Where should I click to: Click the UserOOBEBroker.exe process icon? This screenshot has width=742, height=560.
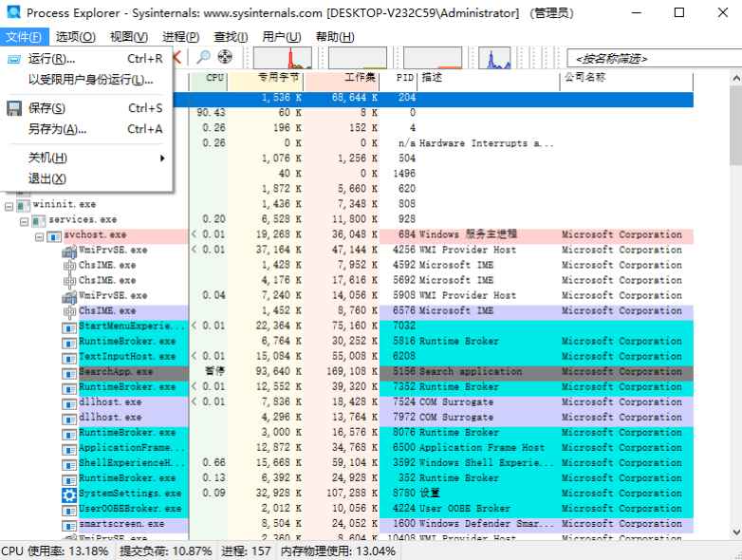click(69, 511)
